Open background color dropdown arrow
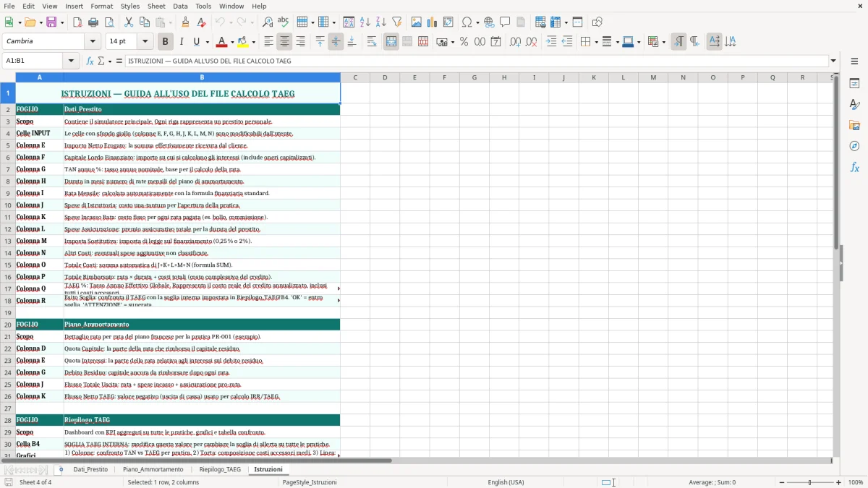The width and height of the screenshot is (868, 488). 253,42
